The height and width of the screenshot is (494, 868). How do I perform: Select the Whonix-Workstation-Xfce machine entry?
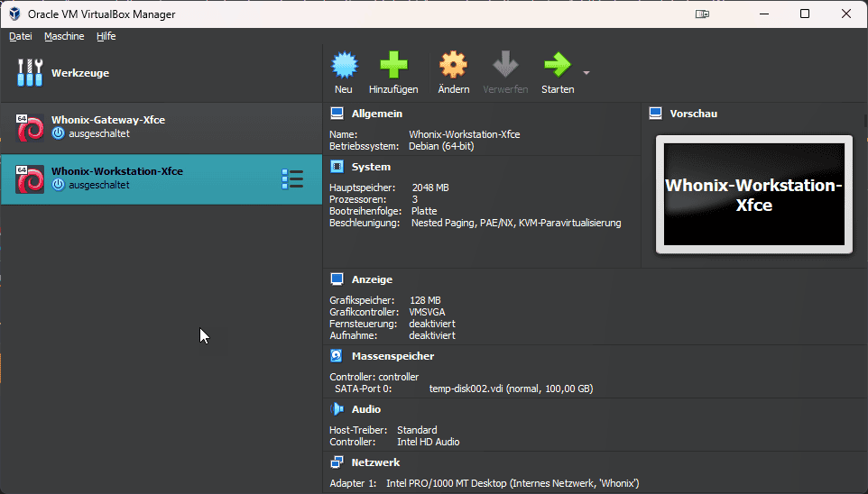162,179
